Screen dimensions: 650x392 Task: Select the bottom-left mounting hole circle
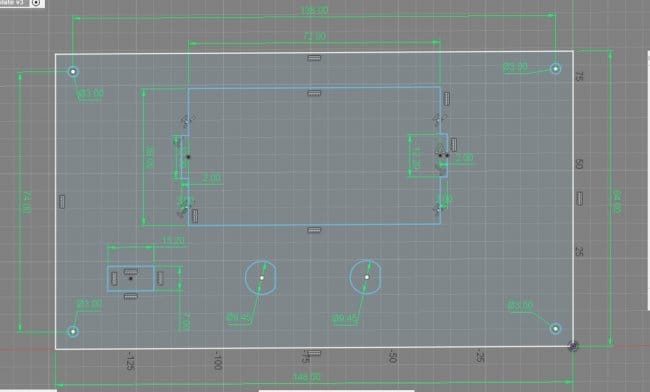point(73,332)
